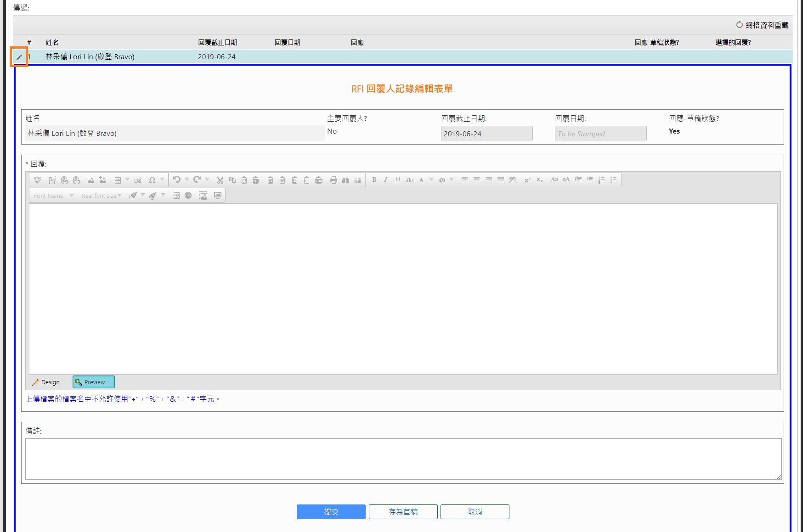Click the 存為草稿 save draft button

403,512
